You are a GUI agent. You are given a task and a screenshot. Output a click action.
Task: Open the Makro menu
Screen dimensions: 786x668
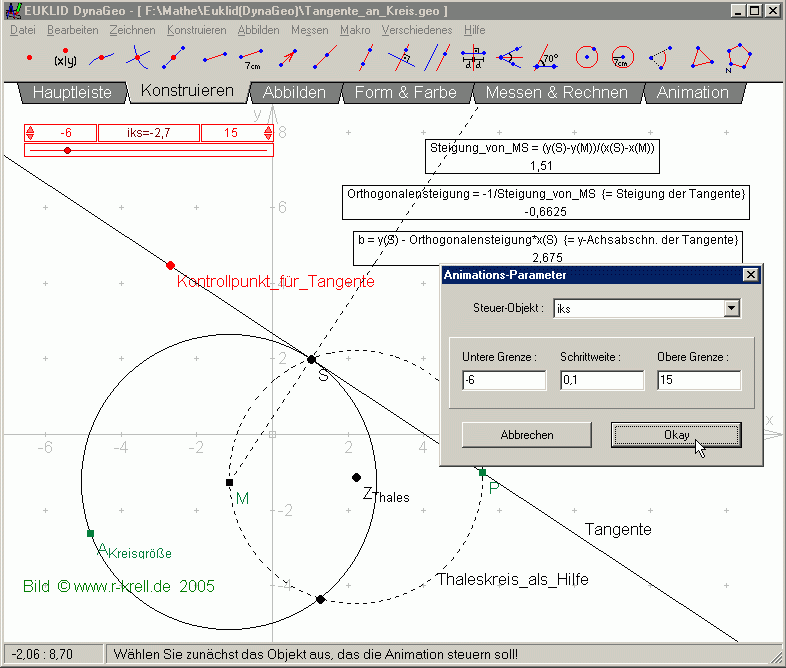click(x=355, y=30)
